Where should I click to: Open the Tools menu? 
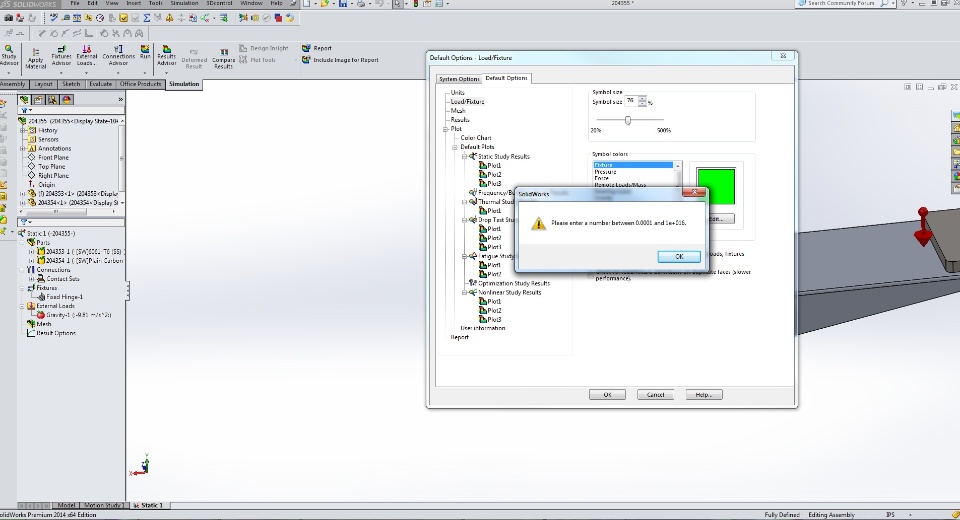click(x=156, y=3)
